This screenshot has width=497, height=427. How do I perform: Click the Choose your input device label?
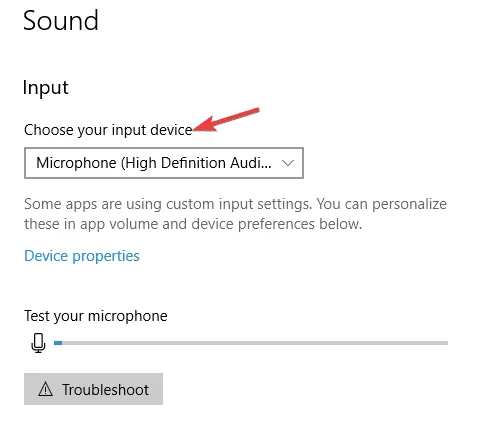pos(108,130)
